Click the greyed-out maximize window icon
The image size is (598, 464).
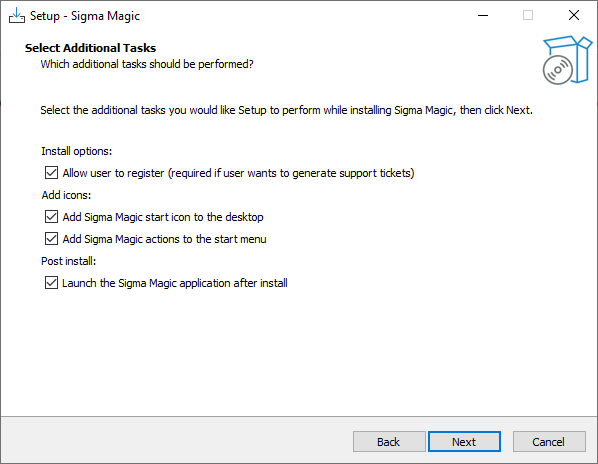pos(528,16)
